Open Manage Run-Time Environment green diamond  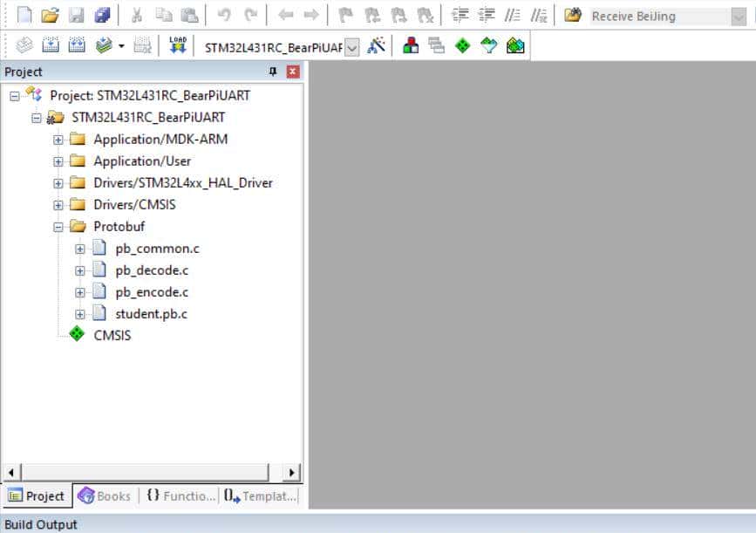coord(462,46)
